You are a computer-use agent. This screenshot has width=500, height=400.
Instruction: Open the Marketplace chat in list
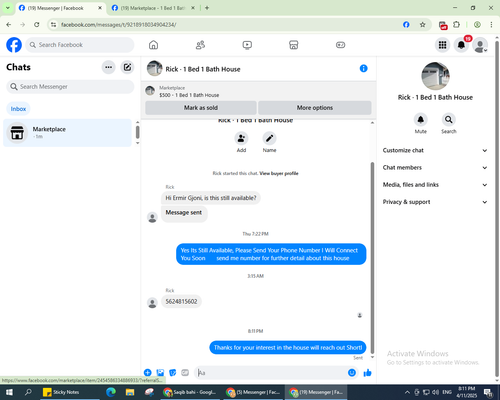click(67, 133)
